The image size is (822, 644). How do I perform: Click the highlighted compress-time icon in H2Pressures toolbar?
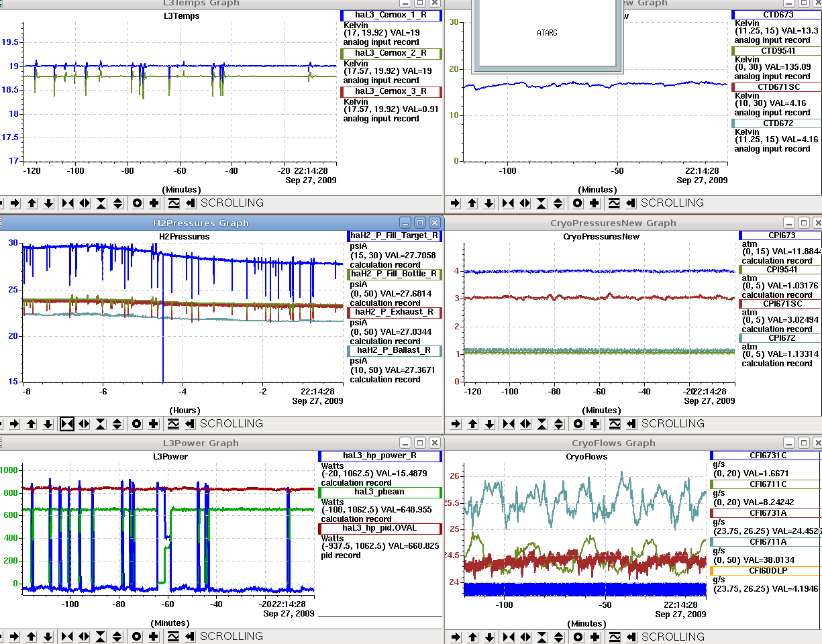pos(67,423)
